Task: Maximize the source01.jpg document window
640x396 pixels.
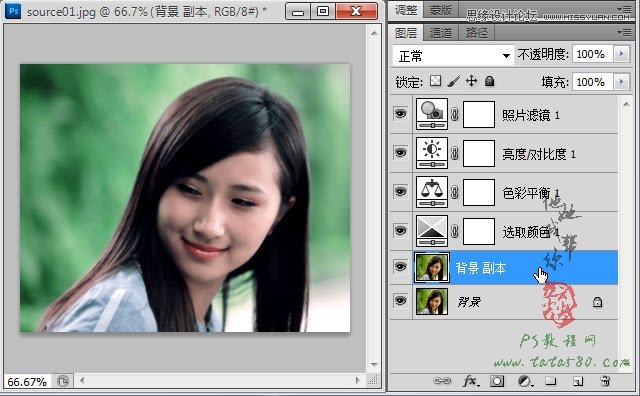Action: tap(323, 11)
